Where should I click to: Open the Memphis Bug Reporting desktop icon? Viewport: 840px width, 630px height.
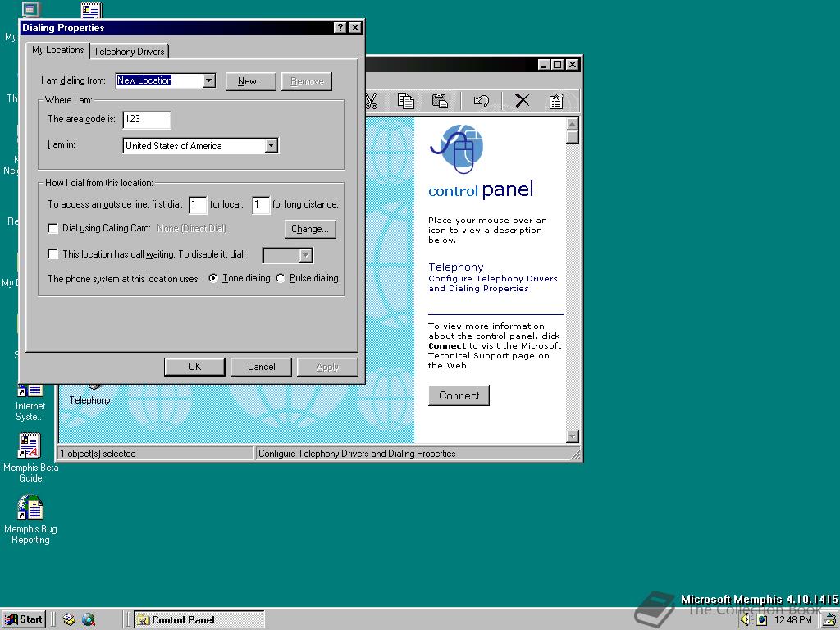(30, 519)
